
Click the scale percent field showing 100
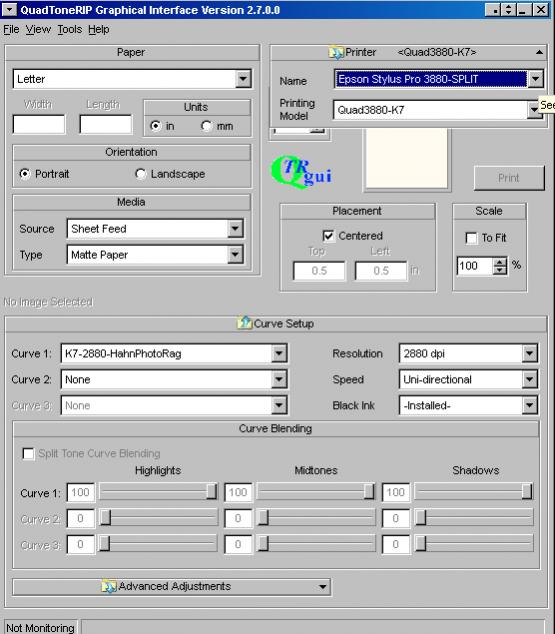(x=475, y=266)
